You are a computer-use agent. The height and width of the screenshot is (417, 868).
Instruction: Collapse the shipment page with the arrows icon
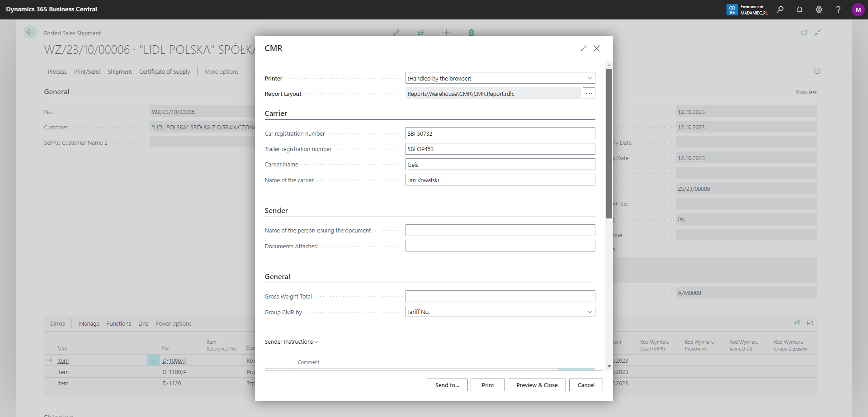pyautogui.click(x=818, y=33)
